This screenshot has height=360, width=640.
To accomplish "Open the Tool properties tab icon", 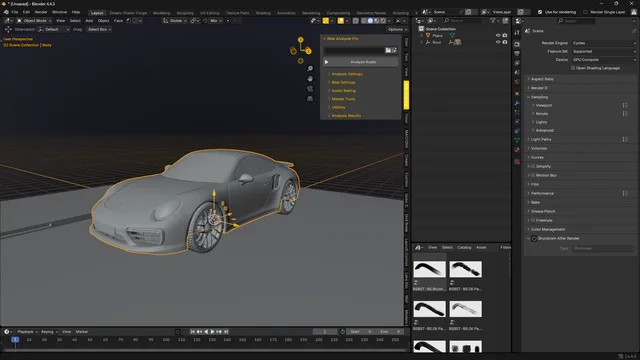I will (x=517, y=32).
